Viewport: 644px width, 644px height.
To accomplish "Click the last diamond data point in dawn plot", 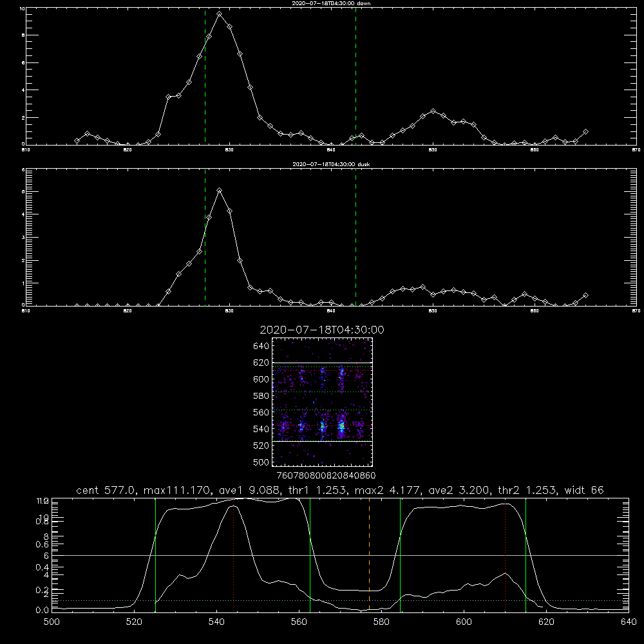I will (585, 132).
